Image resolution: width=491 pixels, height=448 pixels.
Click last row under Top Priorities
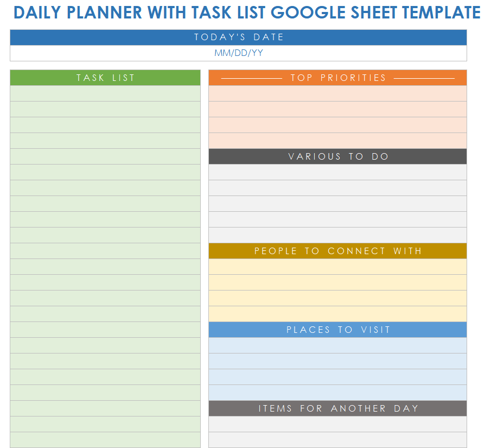(x=337, y=141)
